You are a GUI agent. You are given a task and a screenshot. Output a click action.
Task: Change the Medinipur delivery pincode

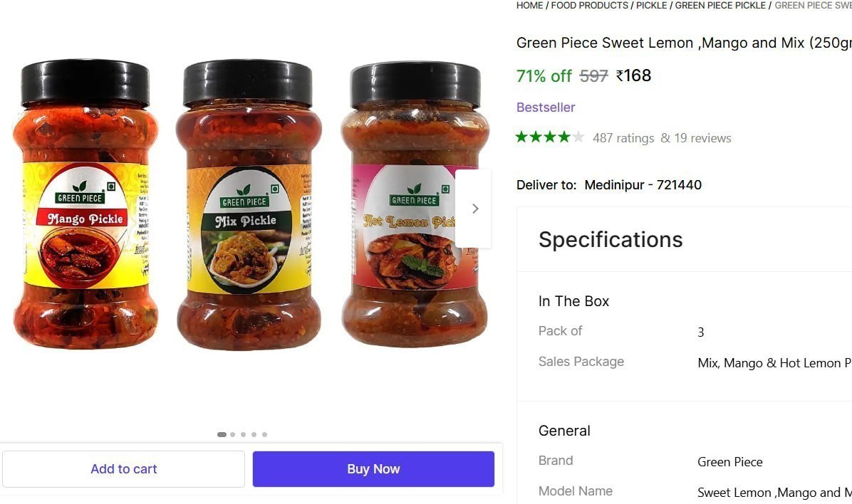click(x=643, y=184)
